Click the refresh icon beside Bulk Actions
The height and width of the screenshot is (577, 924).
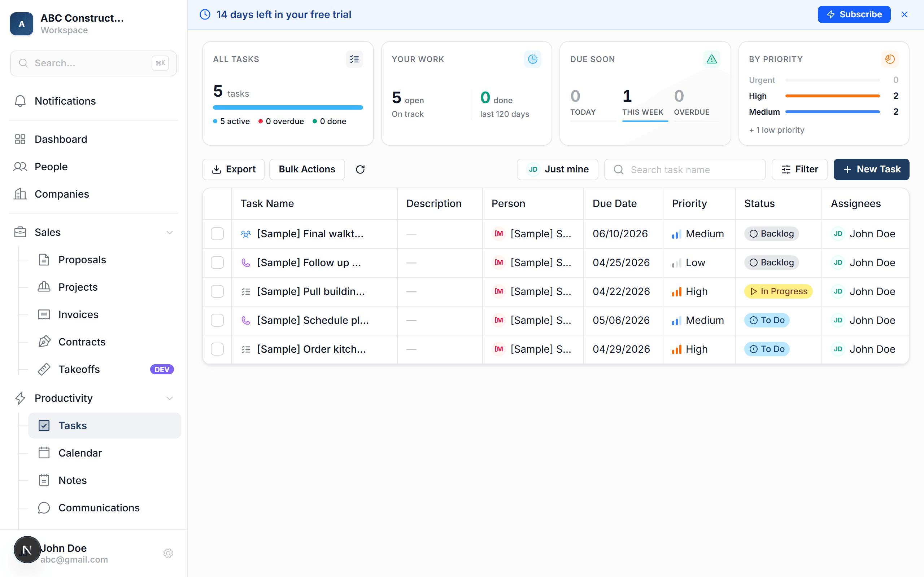[x=360, y=169]
